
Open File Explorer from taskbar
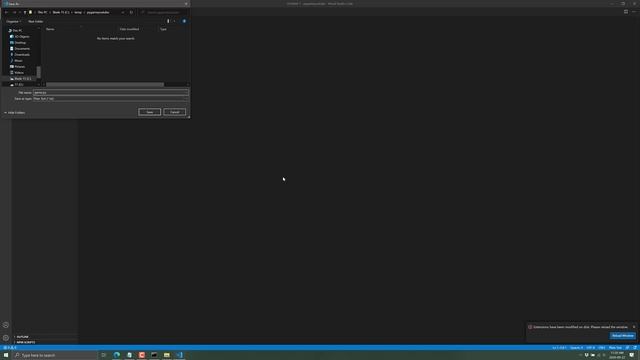coord(167,355)
